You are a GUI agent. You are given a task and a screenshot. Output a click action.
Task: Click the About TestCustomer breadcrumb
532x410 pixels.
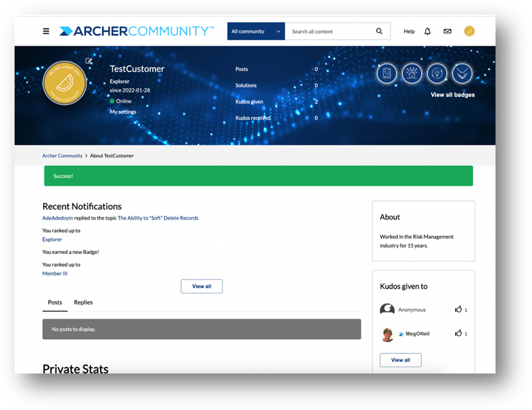point(111,156)
